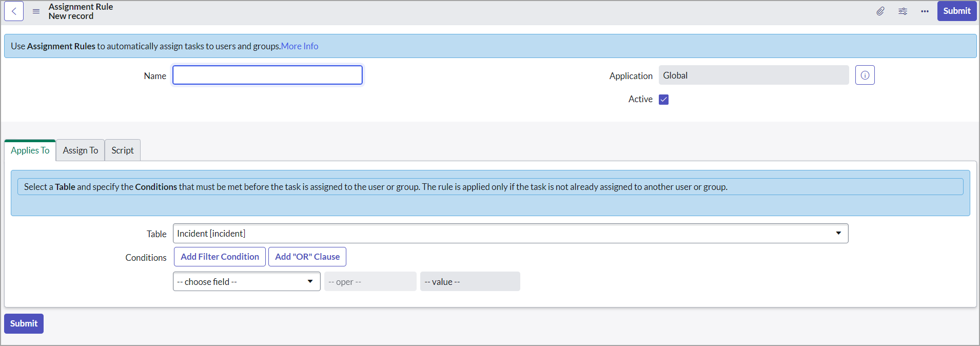The width and height of the screenshot is (980, 346).
Task: Click Add "OR" Clause button
Action: point(307,257)
